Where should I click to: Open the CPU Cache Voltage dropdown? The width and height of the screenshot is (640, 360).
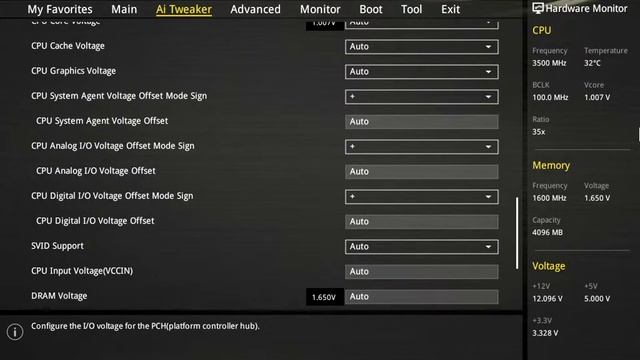click(x=422, y=47)
